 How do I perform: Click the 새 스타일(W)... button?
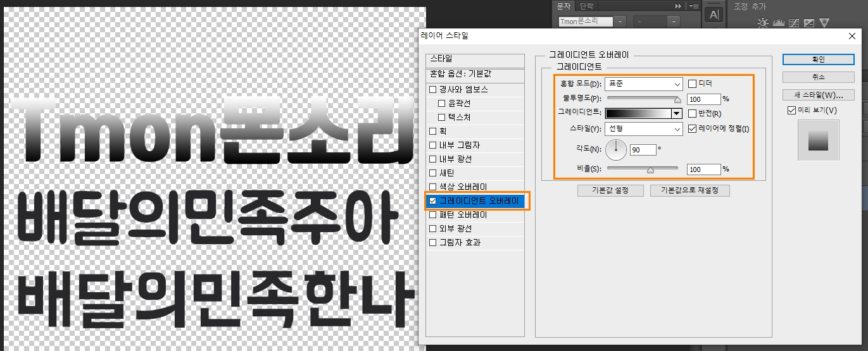(x=819, y=95)
